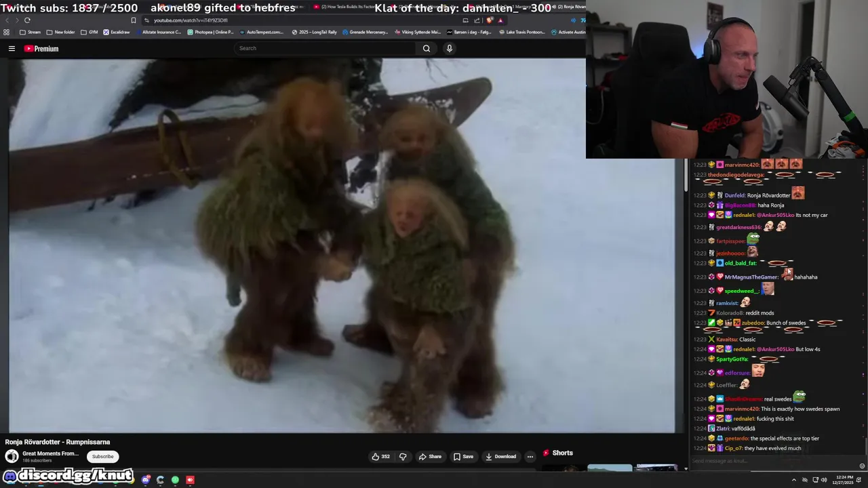
Task: Open the notification center tray icon
Action: [x=859, y=480]
